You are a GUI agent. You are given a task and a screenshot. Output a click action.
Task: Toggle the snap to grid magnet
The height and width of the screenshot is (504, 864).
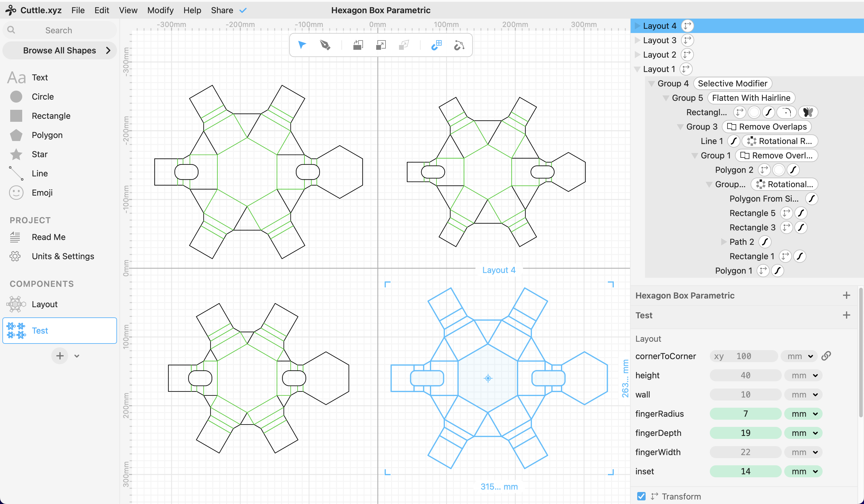point(436,45)
